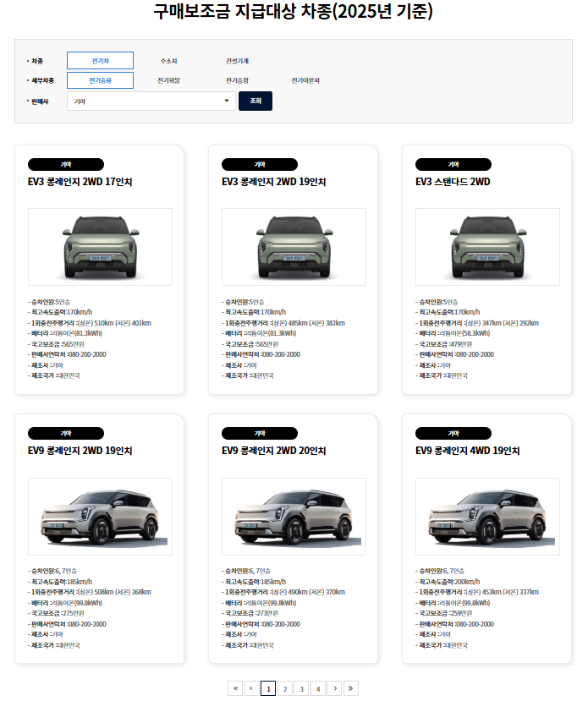The width and height of the screenshot is (588, 701).
Task: Click the battery line showing 58.3kWh
Action: click(x=453, y=333)
